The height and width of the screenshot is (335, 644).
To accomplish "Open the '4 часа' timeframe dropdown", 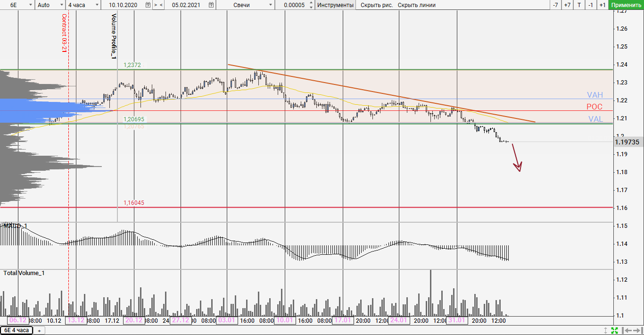I will (x=97, y=5).
